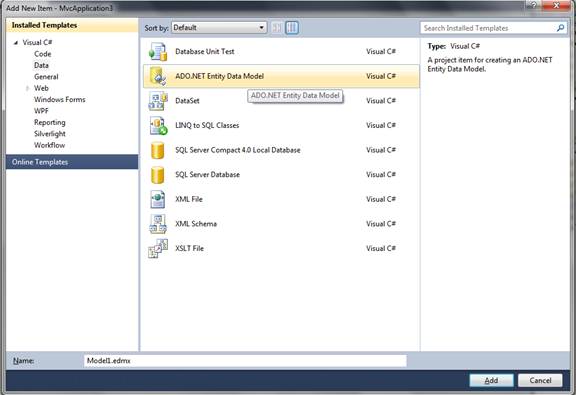This screenshot has width=576, height=395.
Task: Select Installed Templates section
Action: pyautogui.click(x=72, y=25)
